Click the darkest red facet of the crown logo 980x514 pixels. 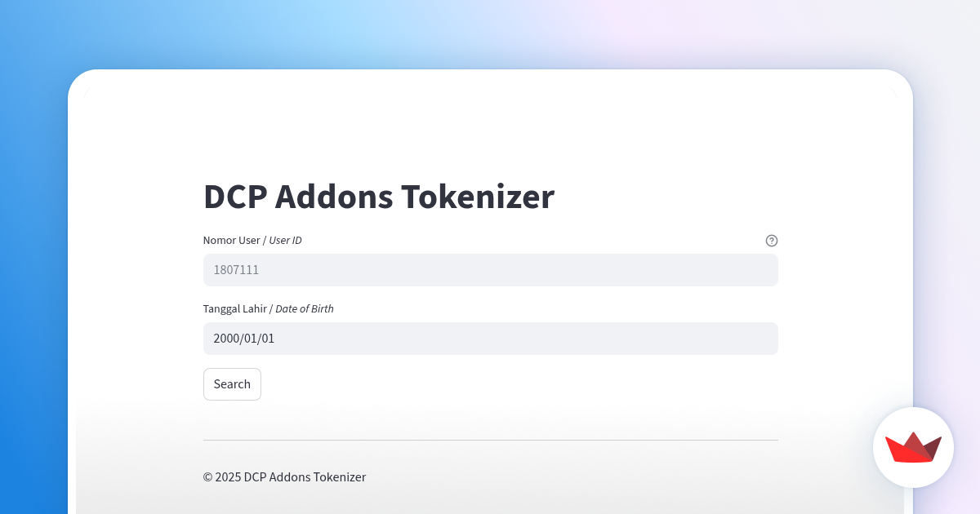pos(933,450)
